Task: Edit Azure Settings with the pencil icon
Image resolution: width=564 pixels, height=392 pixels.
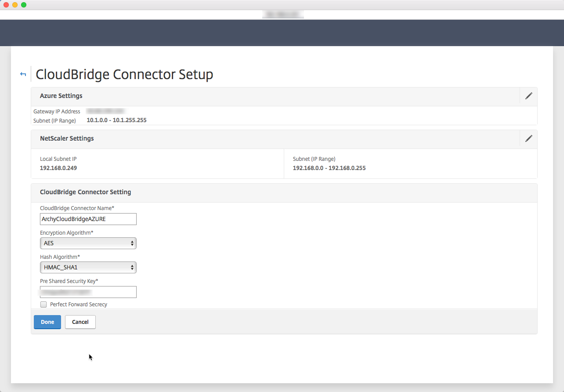Action: pyautogui.click(x=528, y=96)
